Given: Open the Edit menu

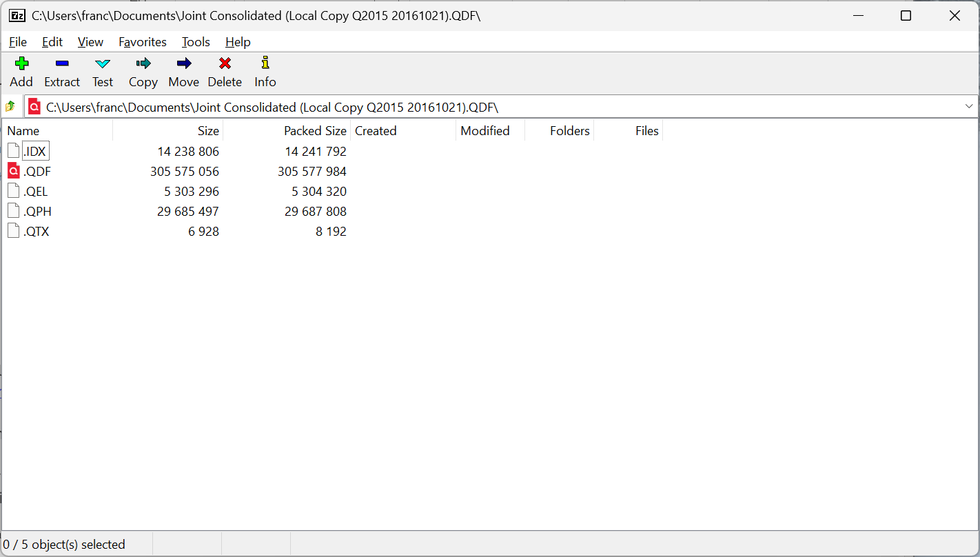Looking at the screenshot, I should pos(52,42).
